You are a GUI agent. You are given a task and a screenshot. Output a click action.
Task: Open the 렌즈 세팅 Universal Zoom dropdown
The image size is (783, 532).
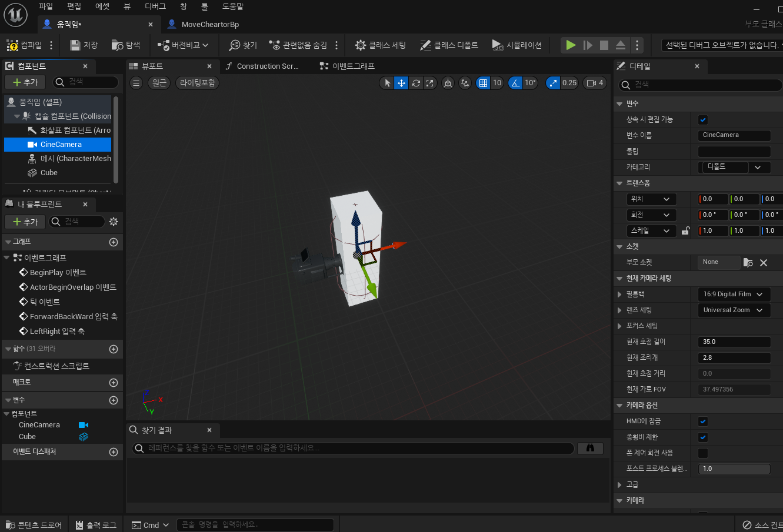click(x=734, y=310)
